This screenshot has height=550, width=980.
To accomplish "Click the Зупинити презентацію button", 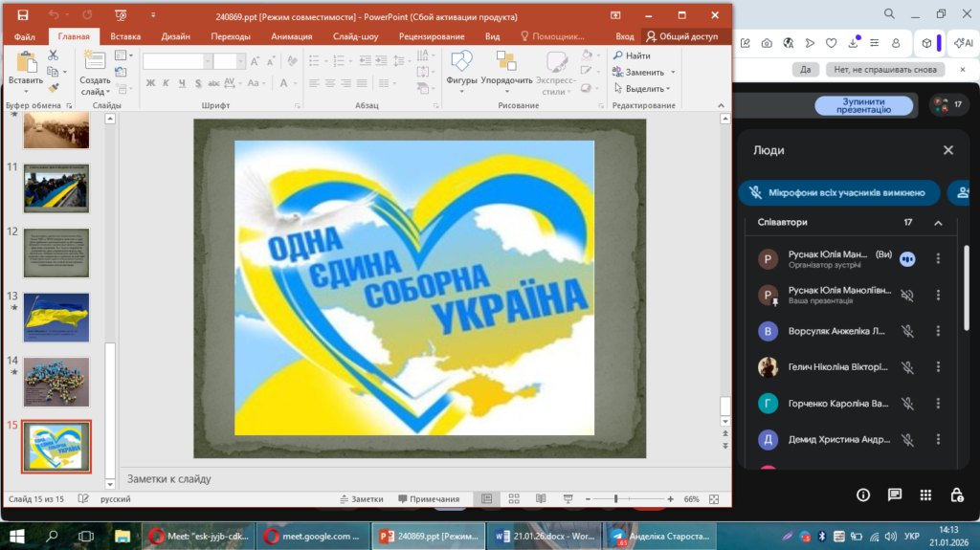I will [863, 105].
